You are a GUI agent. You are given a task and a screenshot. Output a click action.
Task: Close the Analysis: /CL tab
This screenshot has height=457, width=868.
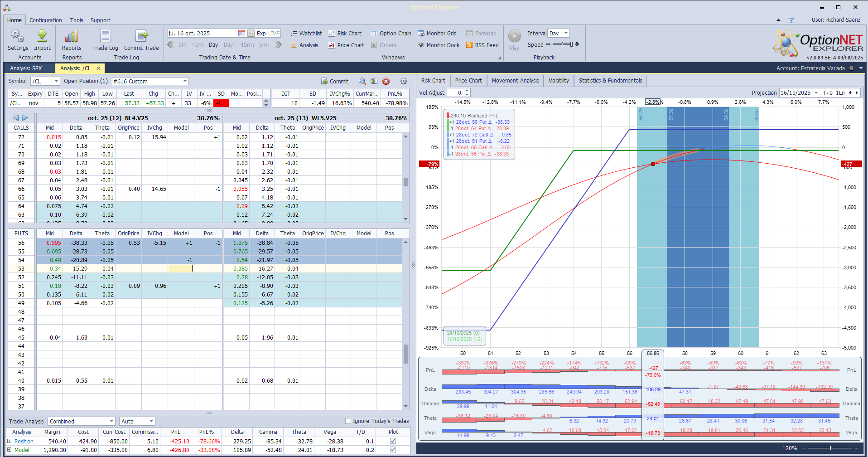tap(98, 68)
